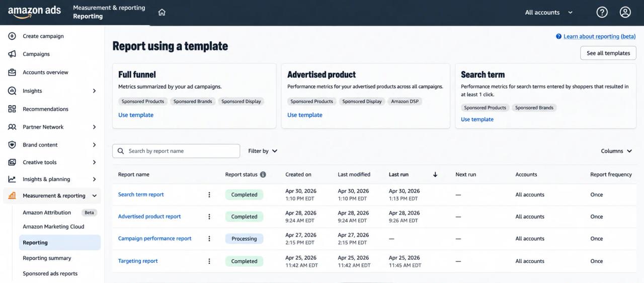The height and width of the screenshot is (283, 644).
Task: Click Sponsored Brands tag in Full funnel card
Action: [x=193, y=101]
